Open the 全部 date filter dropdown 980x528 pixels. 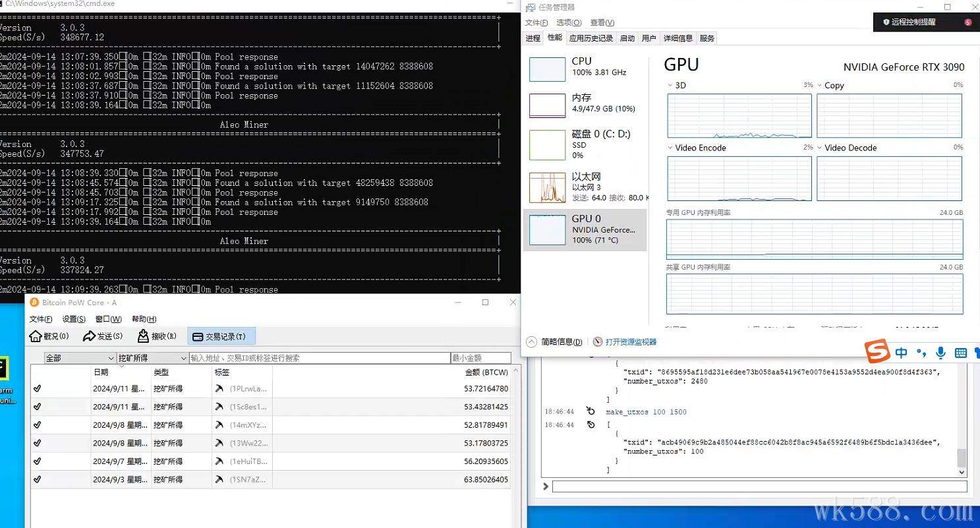80,358
